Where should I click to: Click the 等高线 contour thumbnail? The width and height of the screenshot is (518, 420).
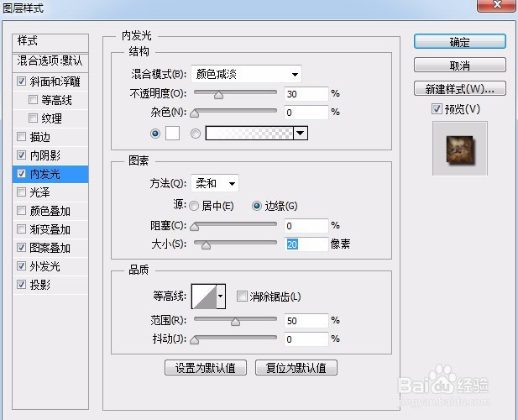coord(204,296)
